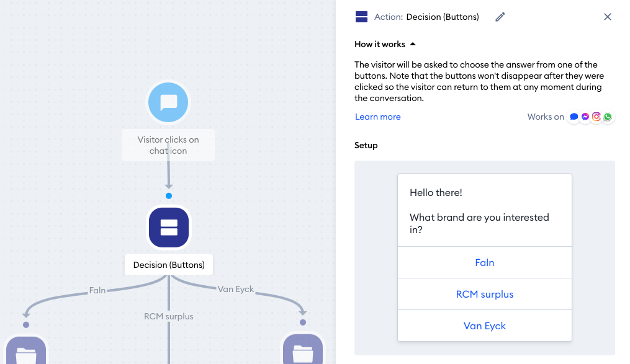Click the blue connector dot above Decision node
Viewport: 630px width, 364px height.
pyautogui.click(x=169, y=196)
